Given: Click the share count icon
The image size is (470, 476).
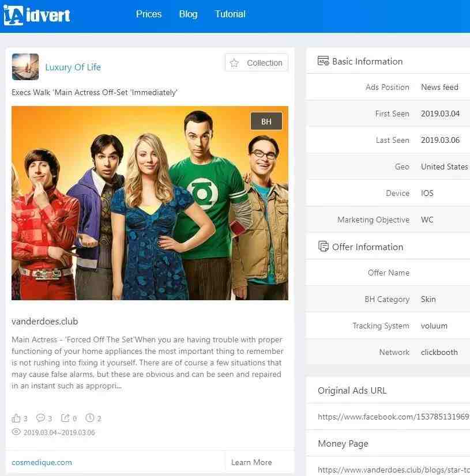Looking at the screenshot, I should coord(65,418).
